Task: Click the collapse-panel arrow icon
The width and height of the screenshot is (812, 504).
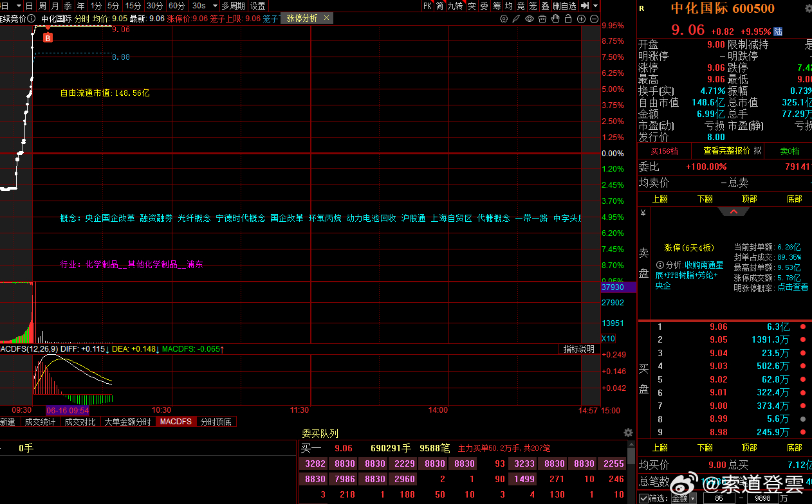Action: coord(584,6)
